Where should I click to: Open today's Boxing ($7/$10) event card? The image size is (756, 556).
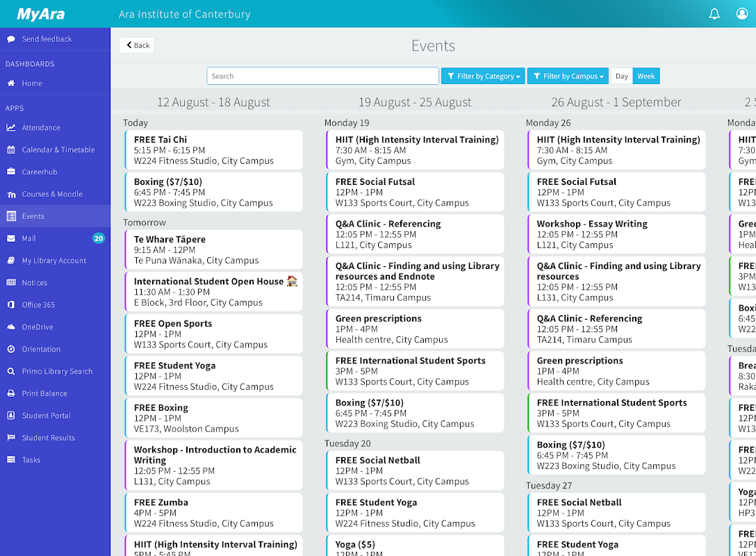coord(213,192)
